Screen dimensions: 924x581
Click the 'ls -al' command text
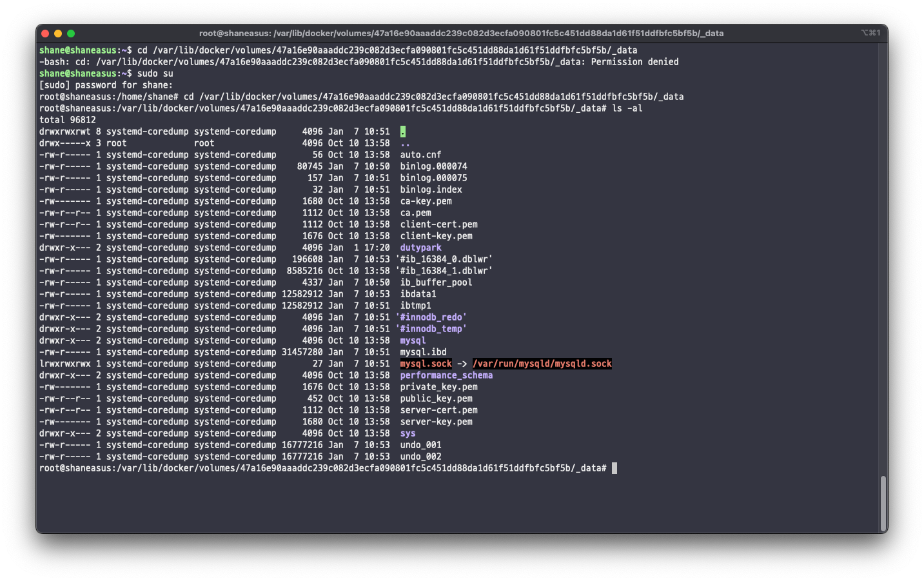(627, 108)
